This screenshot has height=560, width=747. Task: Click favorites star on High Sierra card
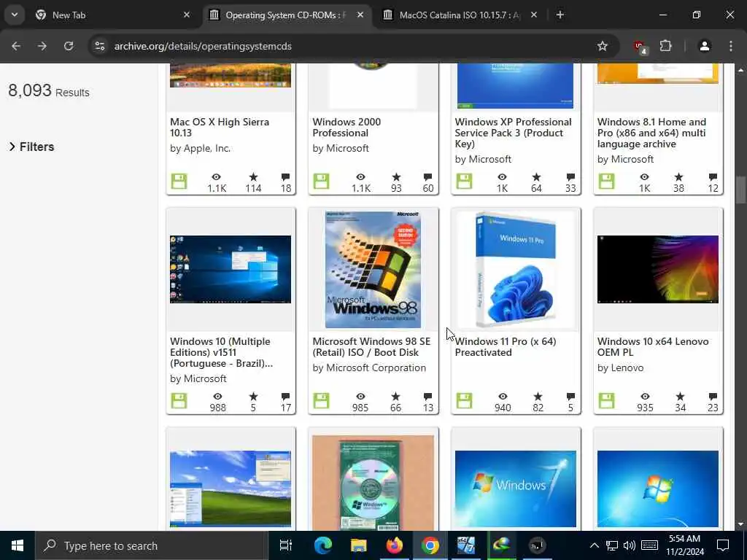pos(253,176)
